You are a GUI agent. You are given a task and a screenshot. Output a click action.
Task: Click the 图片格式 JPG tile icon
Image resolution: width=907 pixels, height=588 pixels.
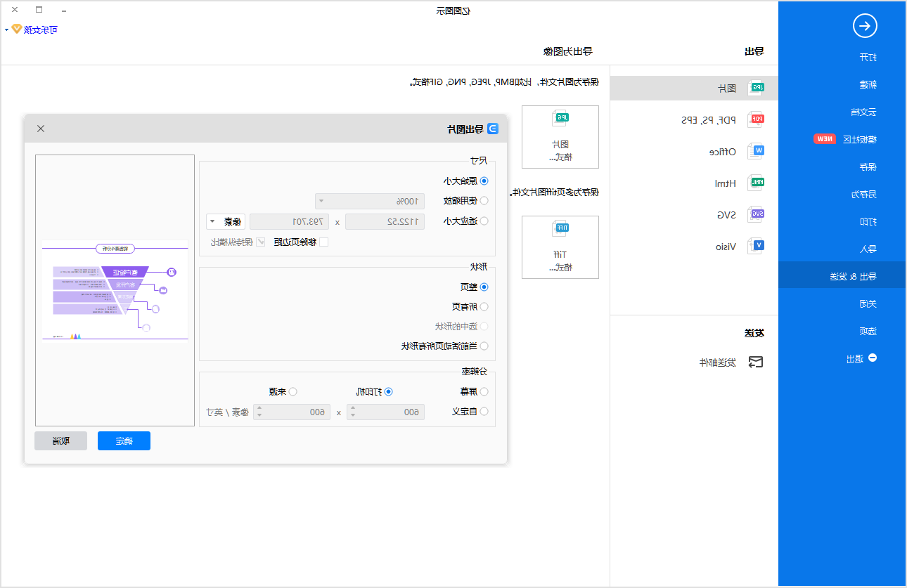point(560,119)
